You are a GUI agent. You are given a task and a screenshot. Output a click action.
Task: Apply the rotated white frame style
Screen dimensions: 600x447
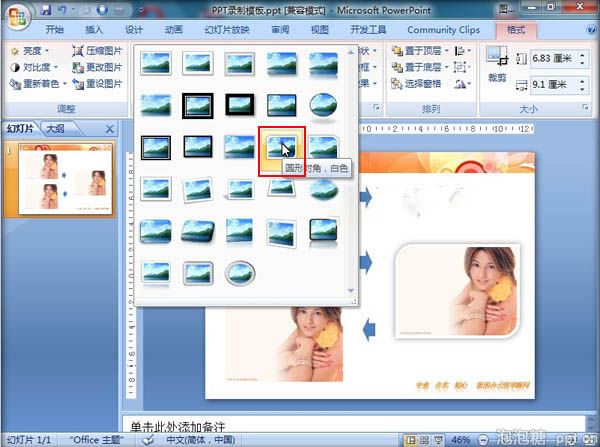tap(198, 189)
